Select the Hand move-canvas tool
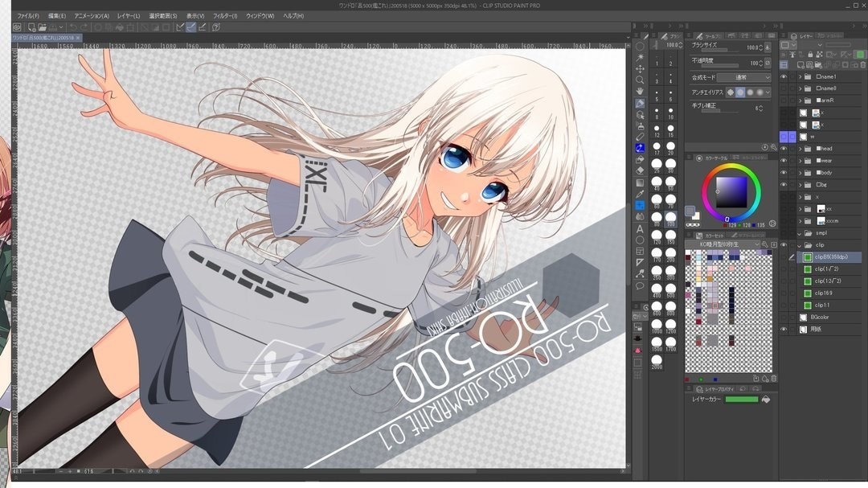 [x=640, y=92]
